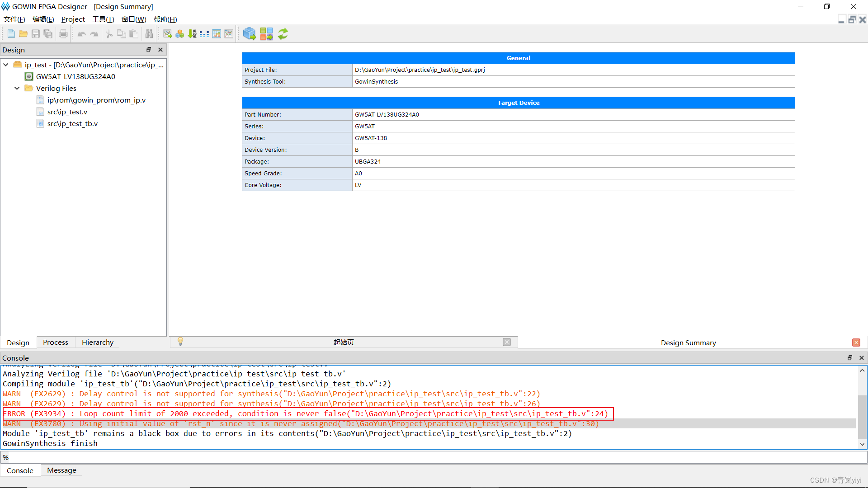Viewport: 868px width, 488px height.
Task: Click the Run Synthesis blue brick icon
Action: point(249,34)
